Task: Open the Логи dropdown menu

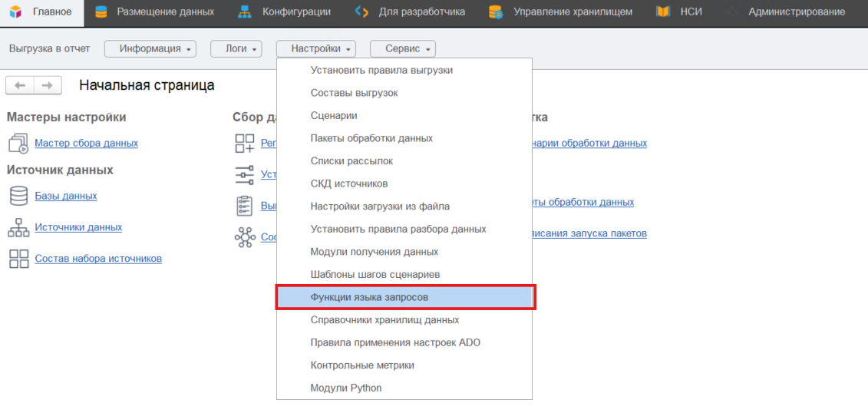Action: [236, 48]
